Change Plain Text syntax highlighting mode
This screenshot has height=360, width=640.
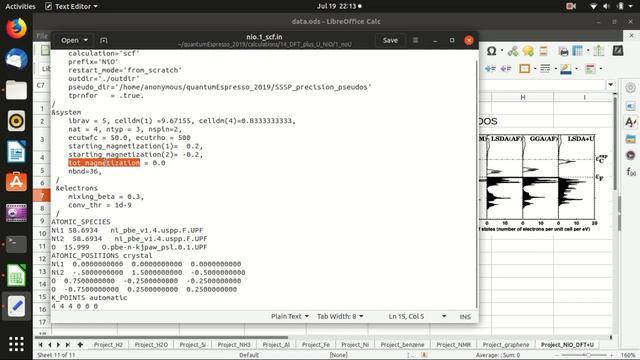click(x=290, y=316)
